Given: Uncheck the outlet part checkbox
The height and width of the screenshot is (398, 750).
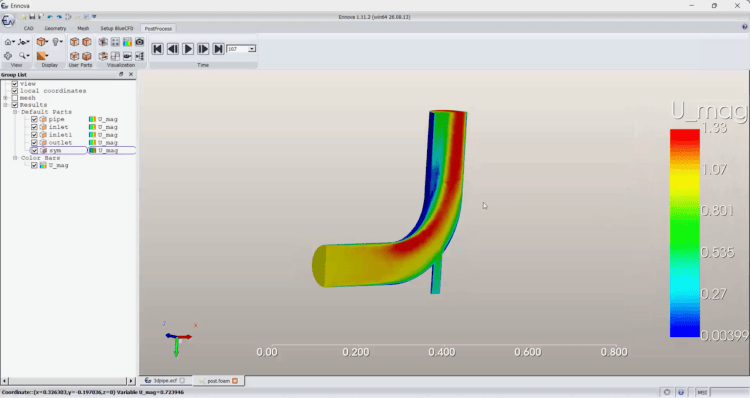Looking at the screenshot, I should (34, 143).
